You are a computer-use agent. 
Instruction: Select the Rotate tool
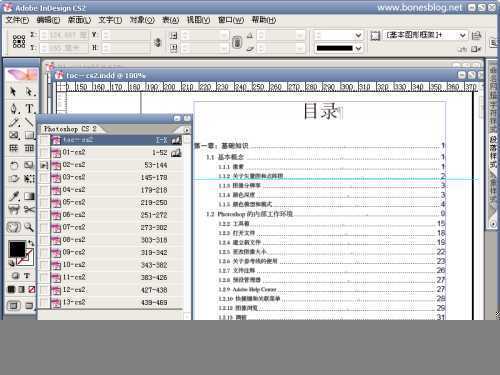tap(14, 165)
